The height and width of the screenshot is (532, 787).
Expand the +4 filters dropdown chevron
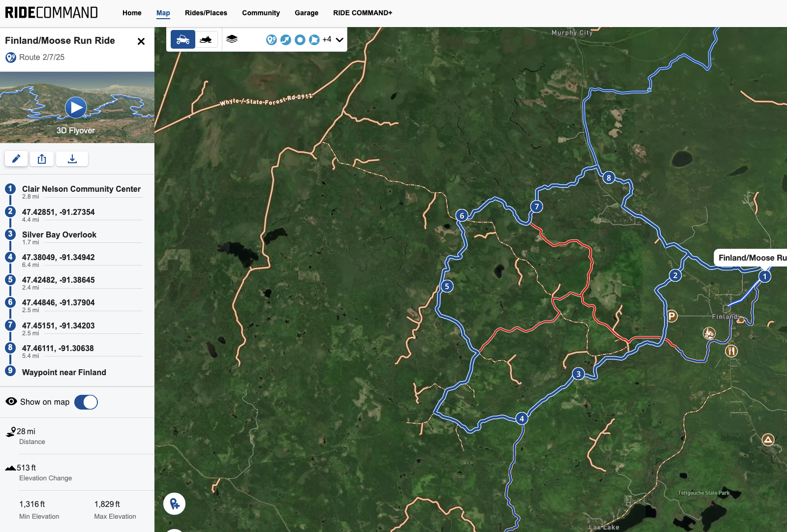click(x=339, y=40)
